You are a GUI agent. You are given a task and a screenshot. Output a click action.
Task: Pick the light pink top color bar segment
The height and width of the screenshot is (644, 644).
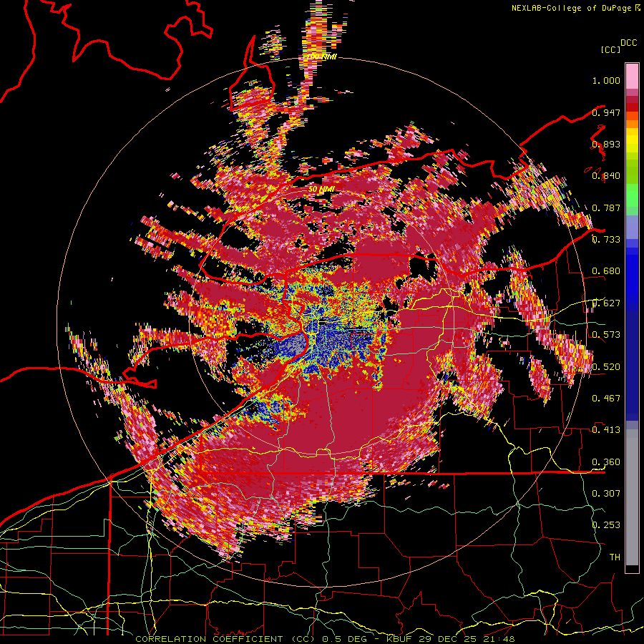(x=632, y=76)
